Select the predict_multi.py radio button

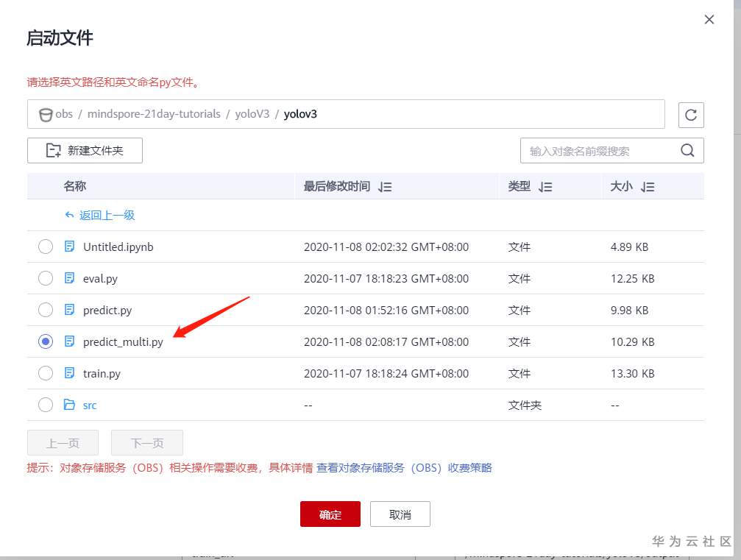pyautogui.click(x=46, y=341)
